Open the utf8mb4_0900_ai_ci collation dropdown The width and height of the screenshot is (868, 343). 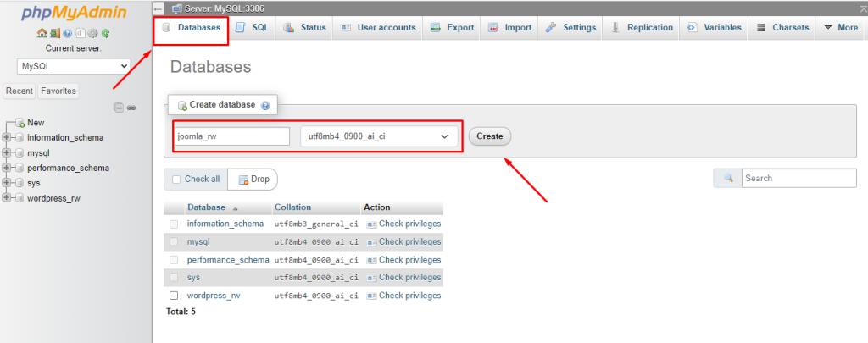click(379, 136)
